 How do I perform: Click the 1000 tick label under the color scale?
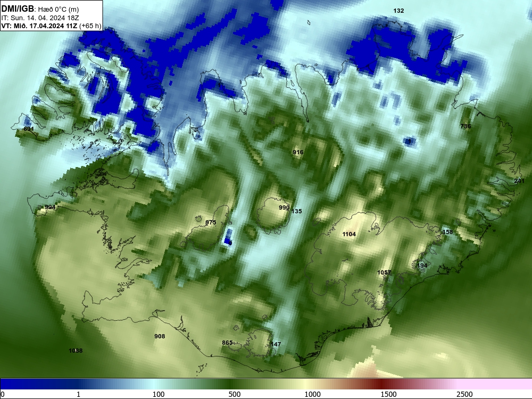pos(312,394)
